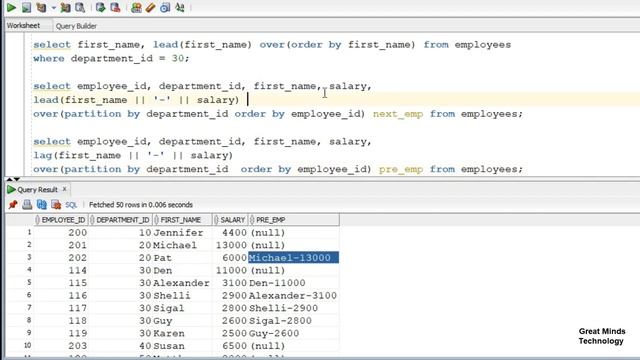Click the SQL link in result toolbar
Viewport: 640px width, 360px height.
(71, 205)
